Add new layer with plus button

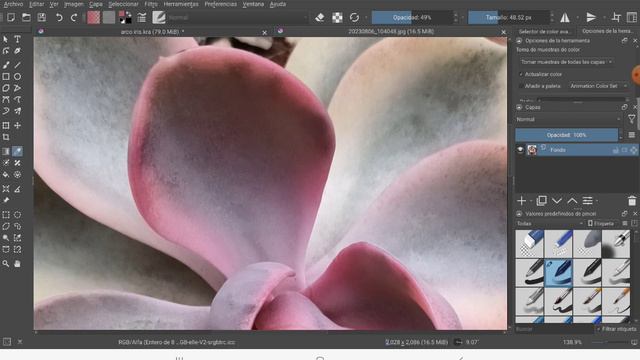click(522, 200)
